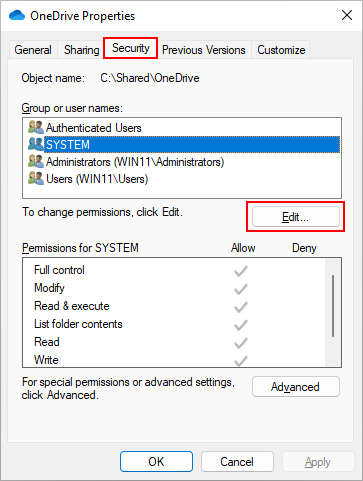Image resolution: width=363 pixels, height=481 pixels.
Task: Click the Allow column header
Action: coord(243,248)
